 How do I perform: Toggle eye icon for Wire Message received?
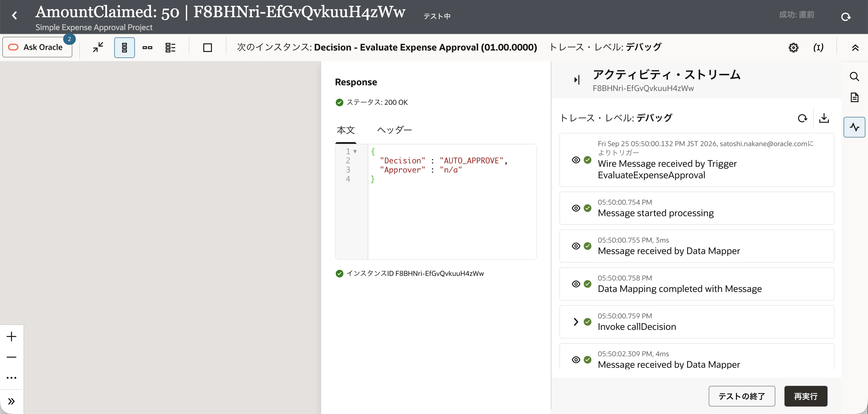coord(576,160)
